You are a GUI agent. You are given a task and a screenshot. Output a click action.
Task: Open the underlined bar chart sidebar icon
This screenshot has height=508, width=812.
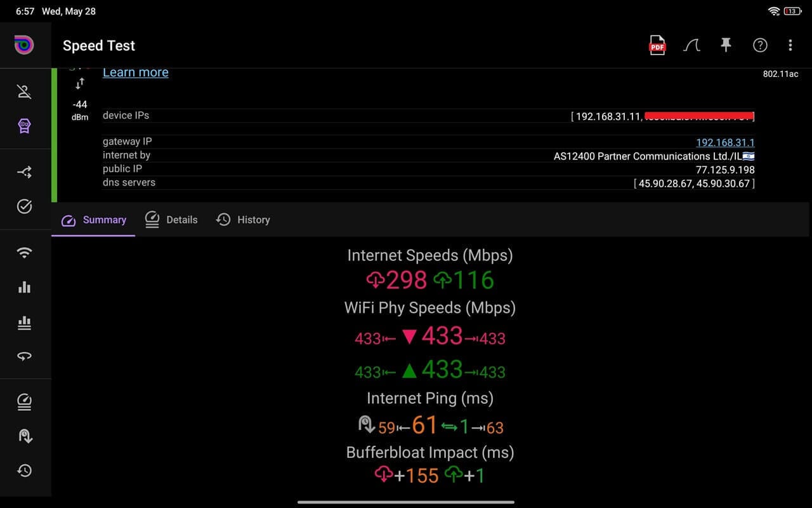pyautogui.click(x=25, y=323)
